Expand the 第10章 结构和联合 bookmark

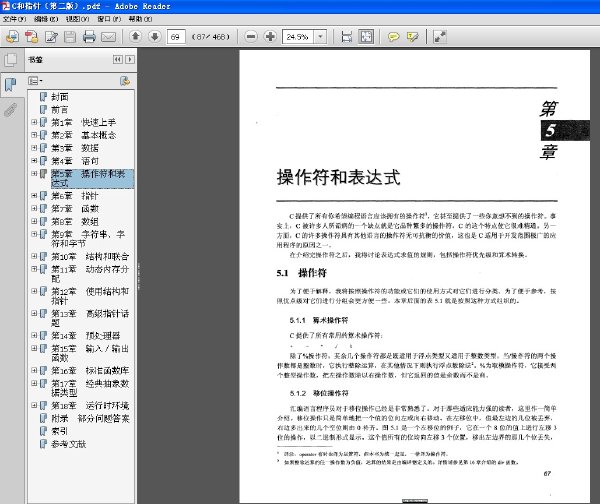(x=34, y=256)
